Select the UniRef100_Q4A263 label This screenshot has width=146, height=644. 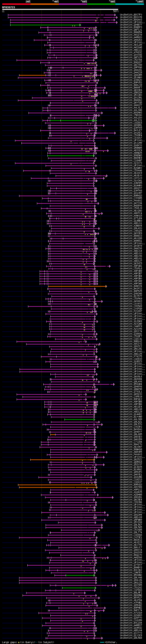pos(131,40)
